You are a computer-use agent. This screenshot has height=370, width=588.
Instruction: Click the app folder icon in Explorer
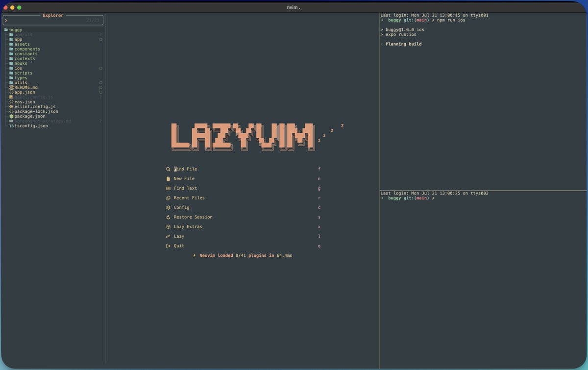coord(11,40)
